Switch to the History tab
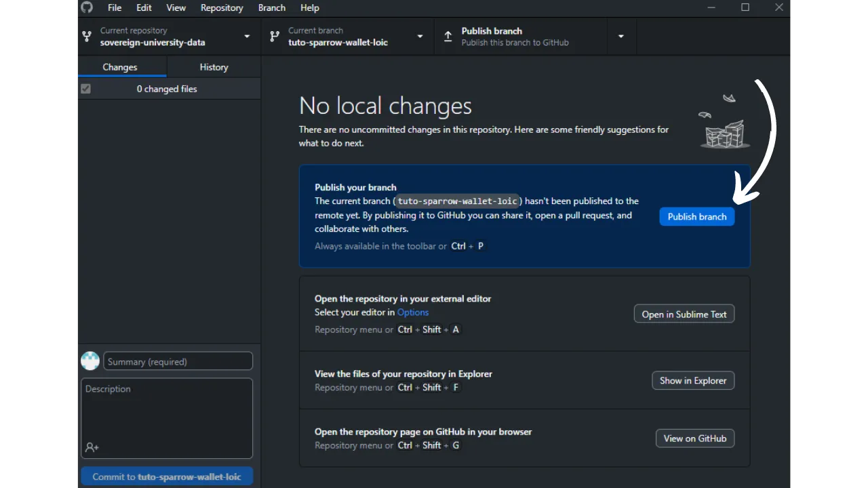This screenshot has width=868, height=488. tap(214, 67)
